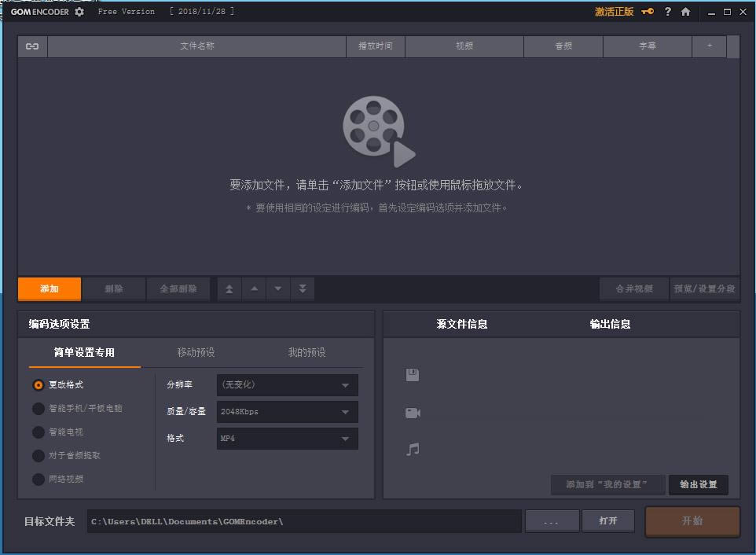Select 更改格式 radio button
This screenshot has width=756, height=555.
(38, 384)
